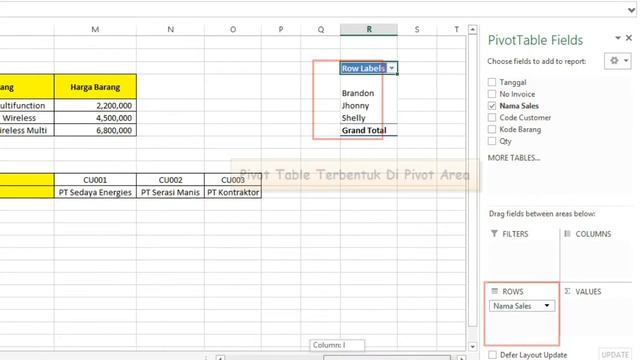Select the Row Labels pivot cell
Screen dimensions: 640x360
(369, 68)
